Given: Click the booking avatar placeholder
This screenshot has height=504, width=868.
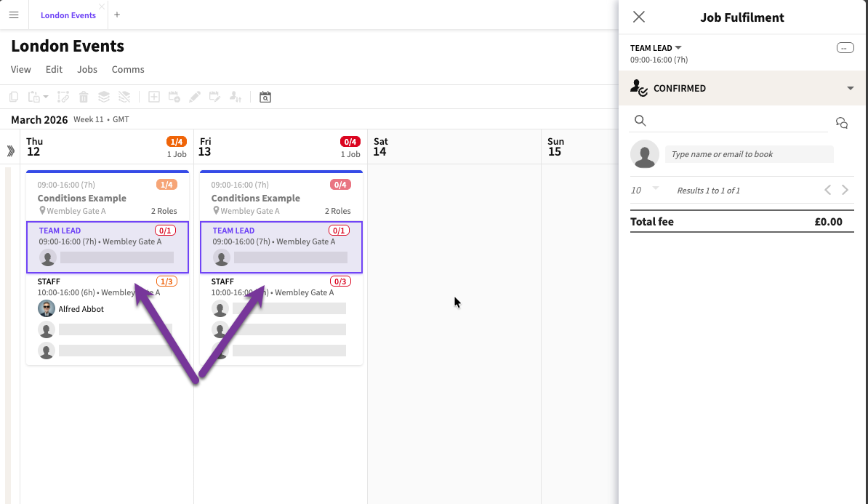Looking at the screenshot, I should pyautogui.click(x=644, y=154).
